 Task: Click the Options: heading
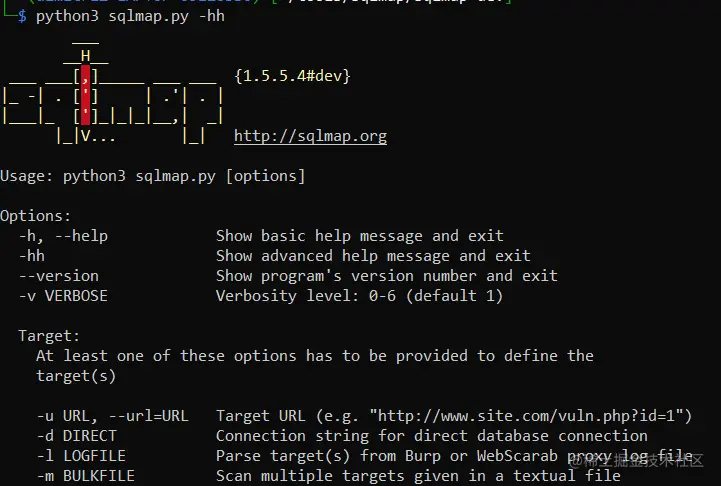click(x=35, y=216)
